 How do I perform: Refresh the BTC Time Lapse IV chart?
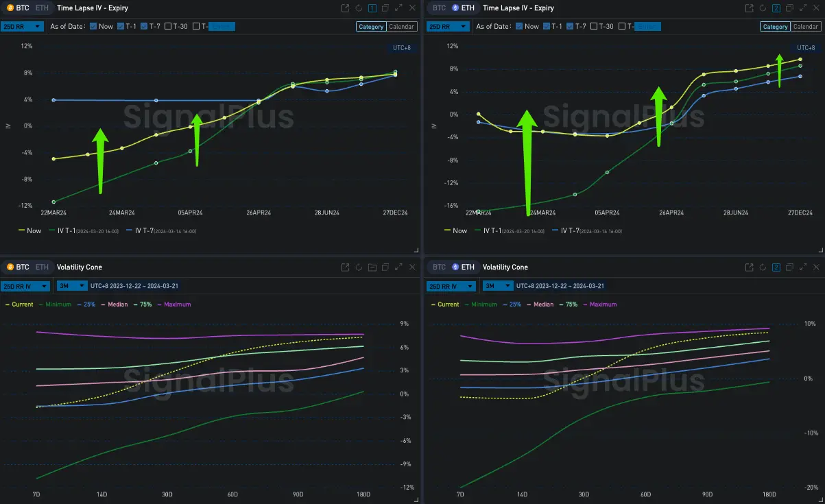pyautogui.click(x=359, y=8)
